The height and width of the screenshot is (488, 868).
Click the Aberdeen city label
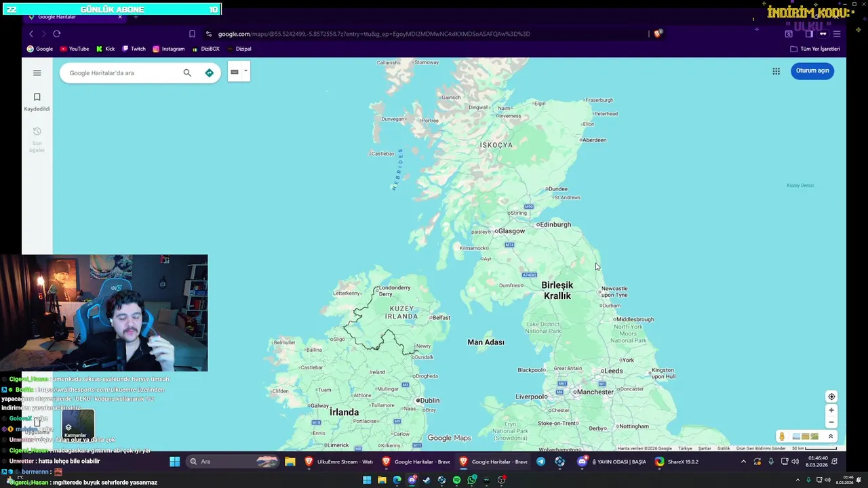595,140
